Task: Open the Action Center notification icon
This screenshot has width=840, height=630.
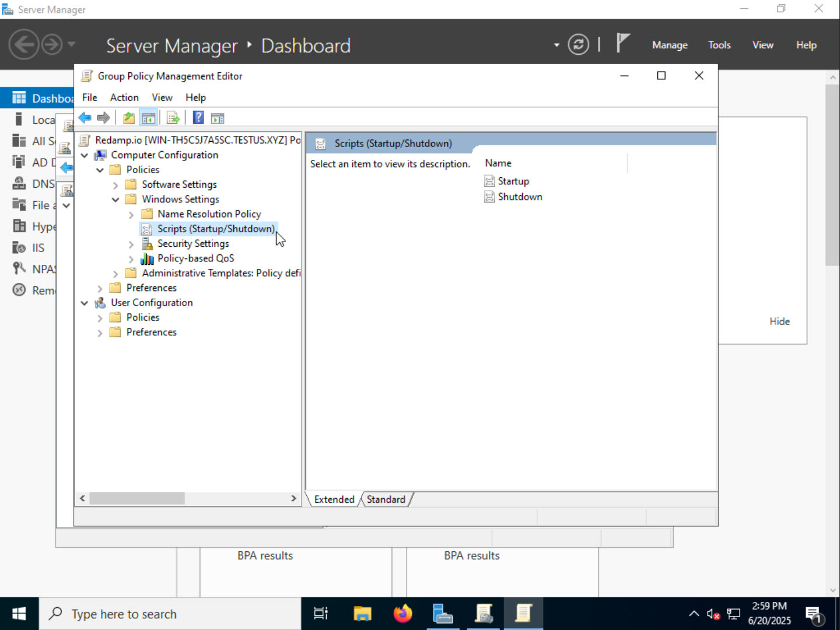Action: pyautogui.click(x=814, y=614)
